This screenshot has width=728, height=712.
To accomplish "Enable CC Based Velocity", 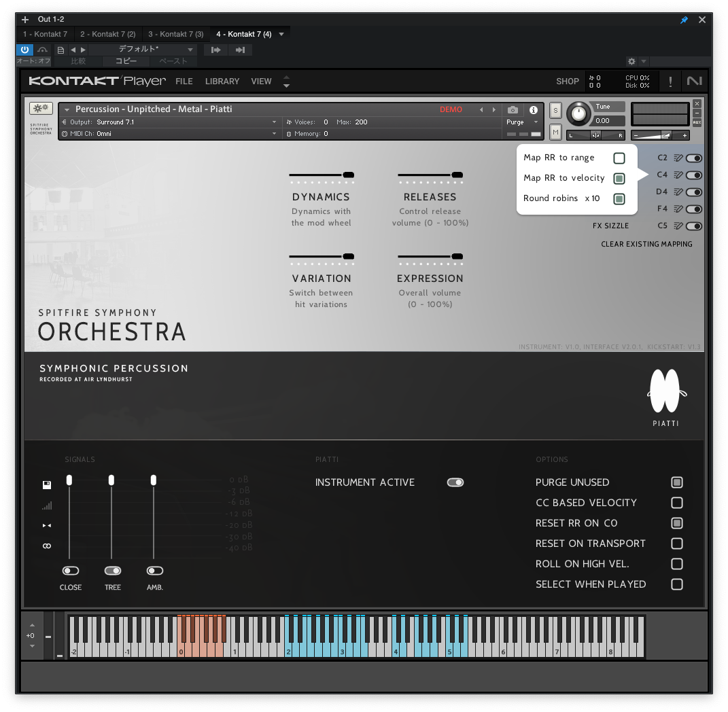I will [x=677, y=503].
